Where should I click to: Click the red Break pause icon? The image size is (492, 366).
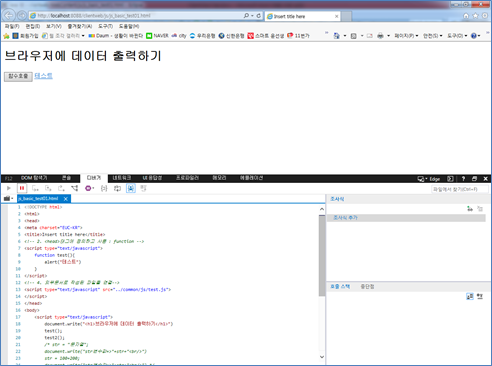[22, 188]
